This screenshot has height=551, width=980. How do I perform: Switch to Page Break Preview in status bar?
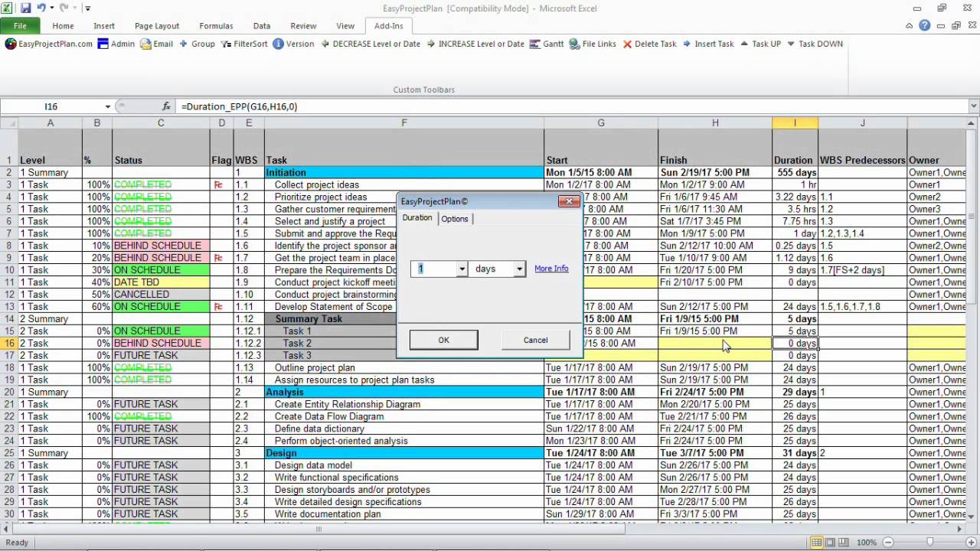click(844, 542)
